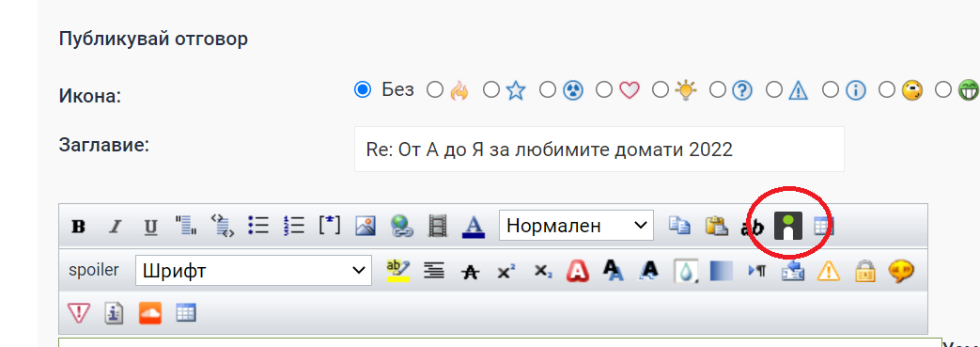Open the water drop color picker icon
980x347 pixels.
click(x=686, y=271)
